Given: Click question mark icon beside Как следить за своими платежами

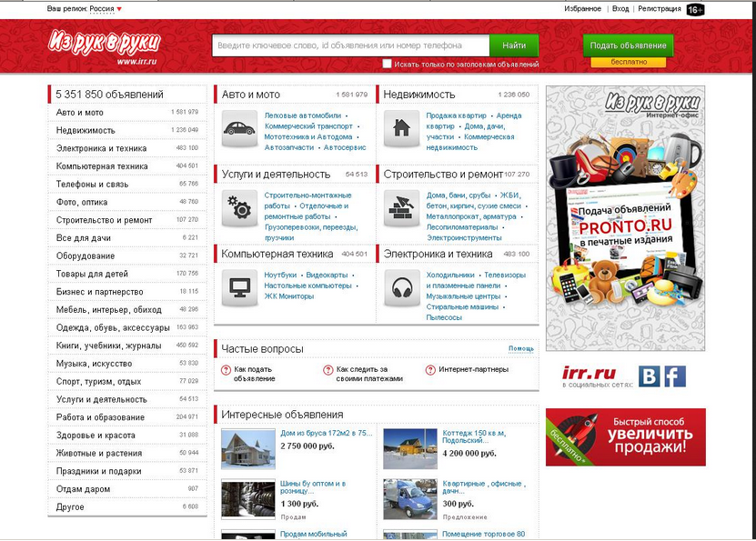Looking at the screenshot, I should [328, 370].
